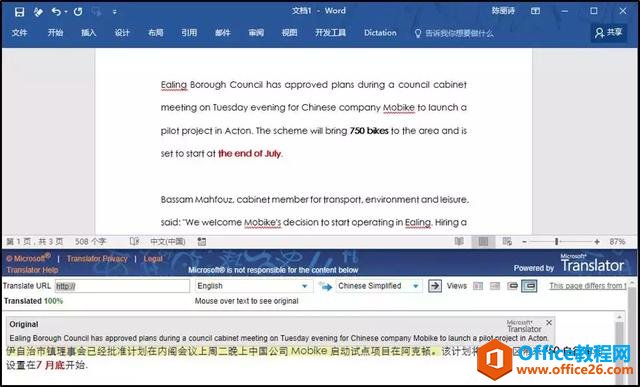Viewport: 640px width, 387px height.
Task: Switch to the 邮件 ribbon tab
Action: (x=222, y=33)
